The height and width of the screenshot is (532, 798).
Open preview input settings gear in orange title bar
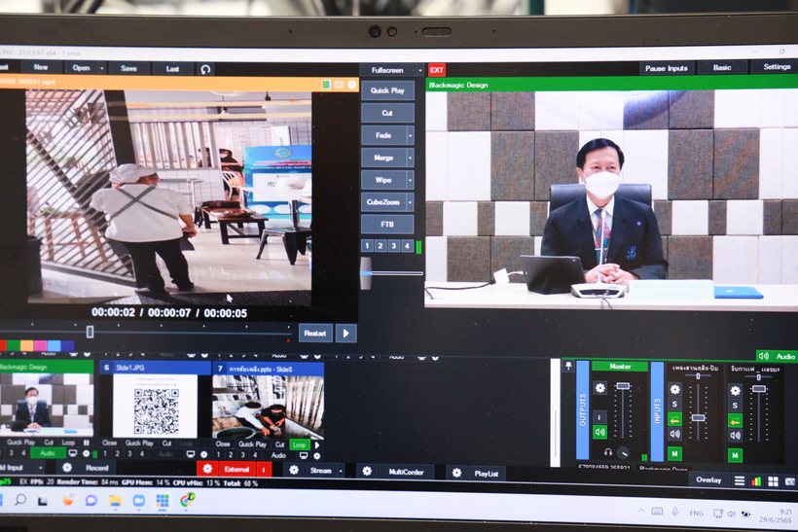click(x=351, y=85)
